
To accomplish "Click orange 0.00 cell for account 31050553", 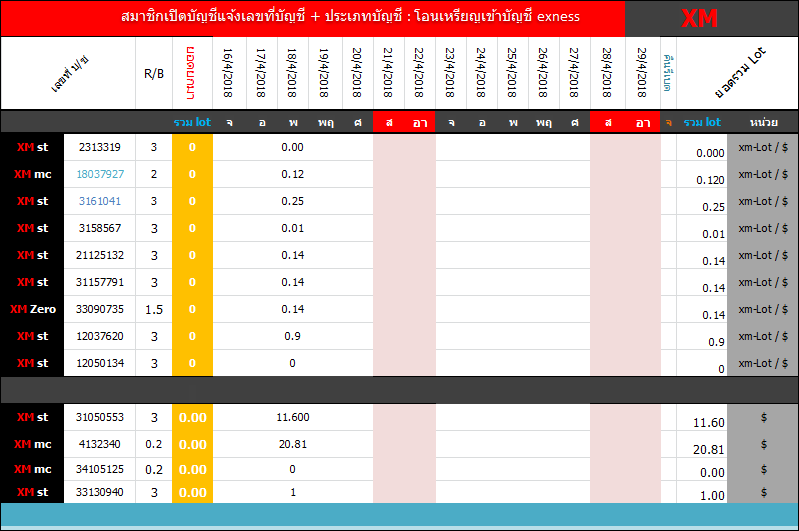I will (193, 418).
